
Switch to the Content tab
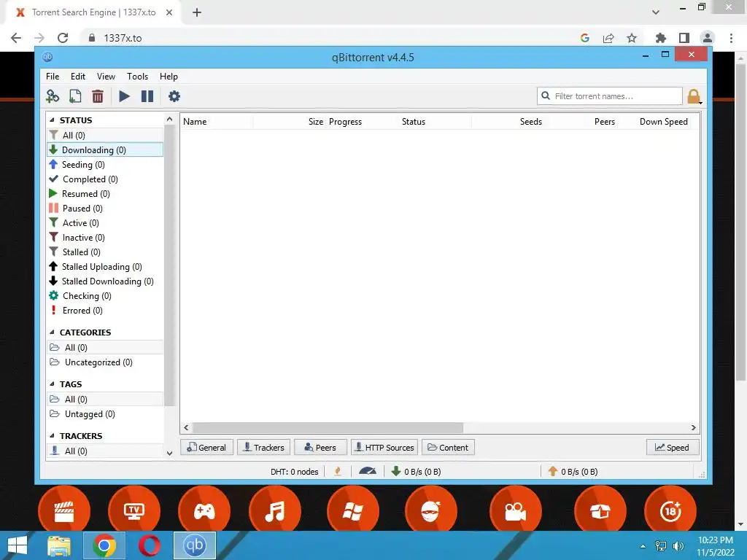(448, 448)
